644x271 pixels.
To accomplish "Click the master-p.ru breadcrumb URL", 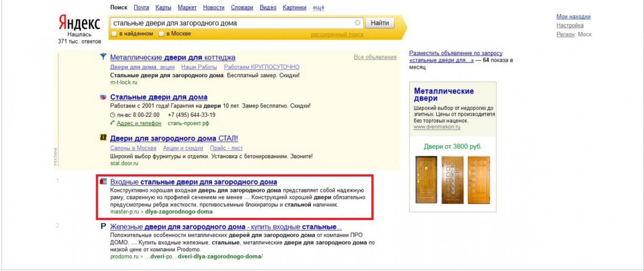I will [x=161, y=211].
